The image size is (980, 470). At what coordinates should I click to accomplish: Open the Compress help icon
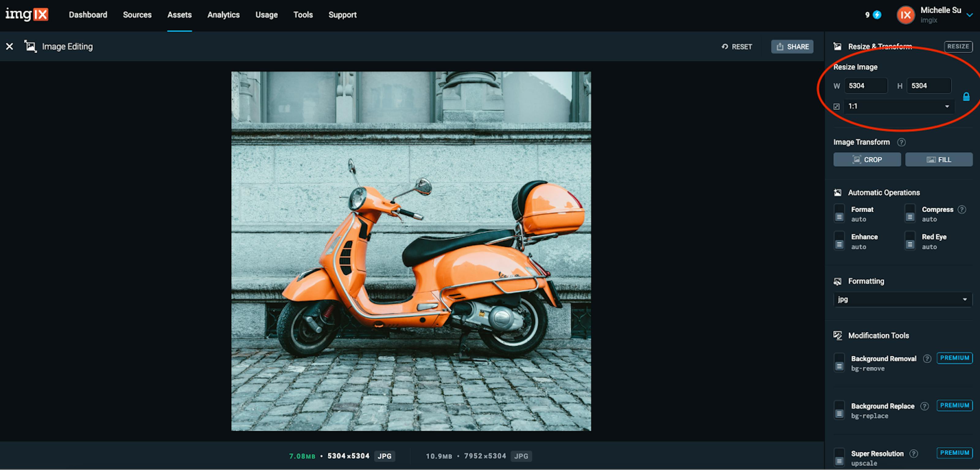962,210
